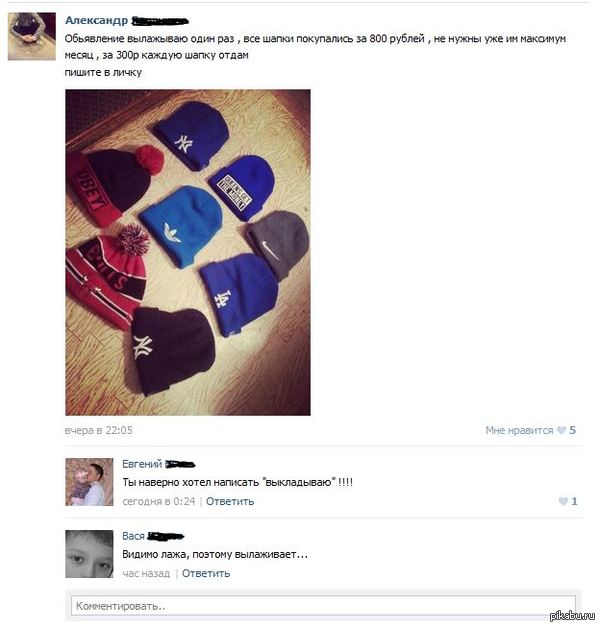Click commenter name Вася

pyautogui.click(x=133, y=536)
